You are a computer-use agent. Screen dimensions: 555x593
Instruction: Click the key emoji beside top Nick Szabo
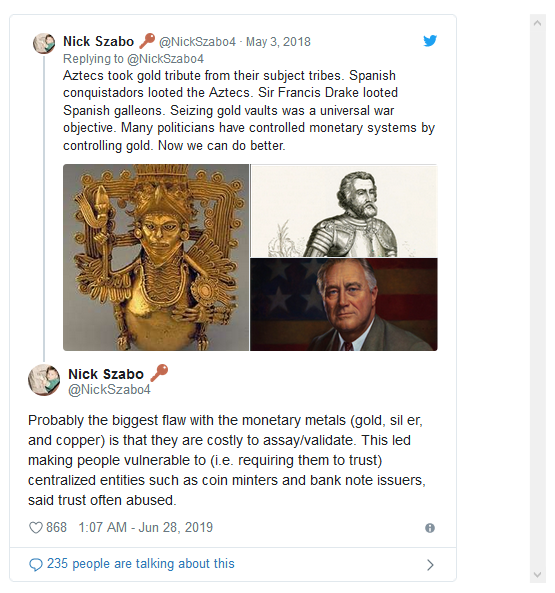click(x=147, y=41)
